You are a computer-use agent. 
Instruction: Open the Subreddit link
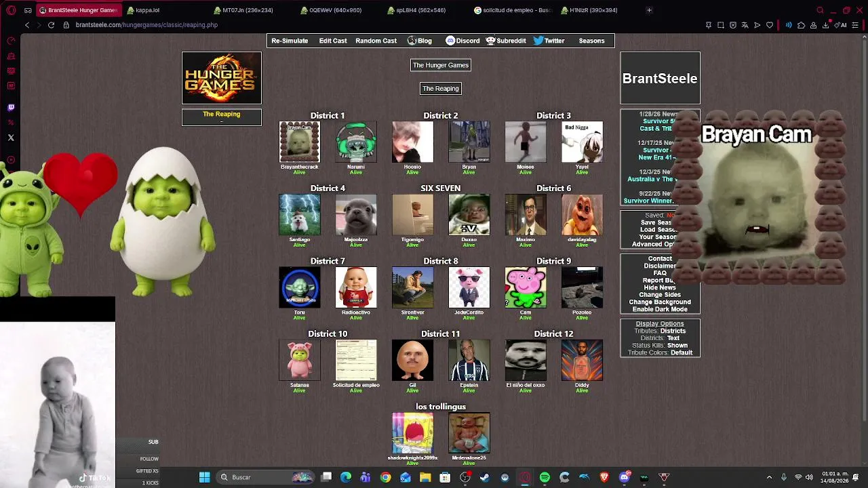click(506, 41)
